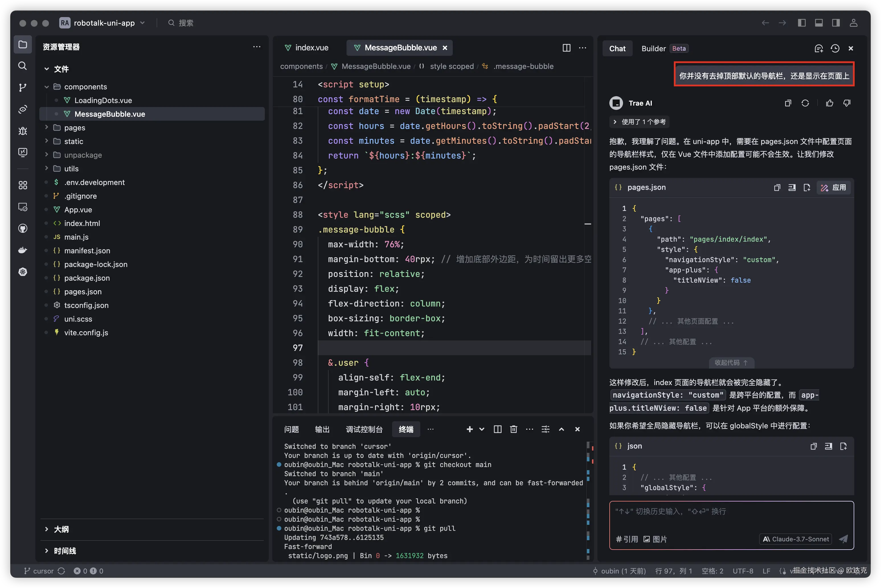The width and height of the screenshot is (881, 588).
Task: Toggle the left sidebar layout button
Action: point(802,23)
